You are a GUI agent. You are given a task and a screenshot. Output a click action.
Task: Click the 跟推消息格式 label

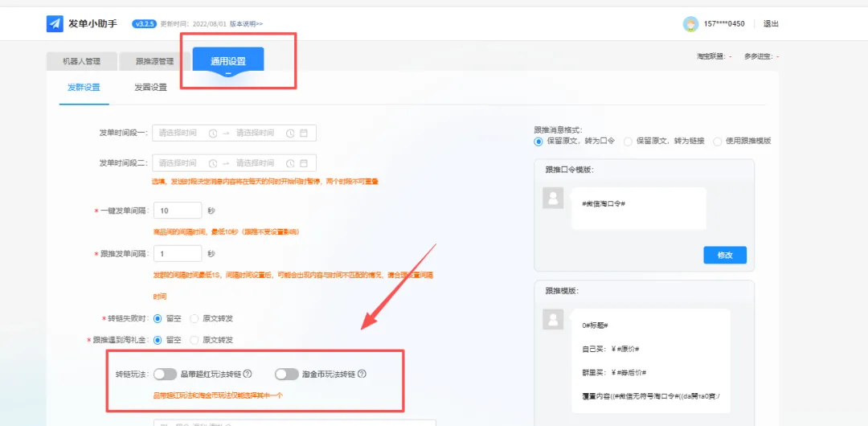pyautogui.click(x=558, y=129)
